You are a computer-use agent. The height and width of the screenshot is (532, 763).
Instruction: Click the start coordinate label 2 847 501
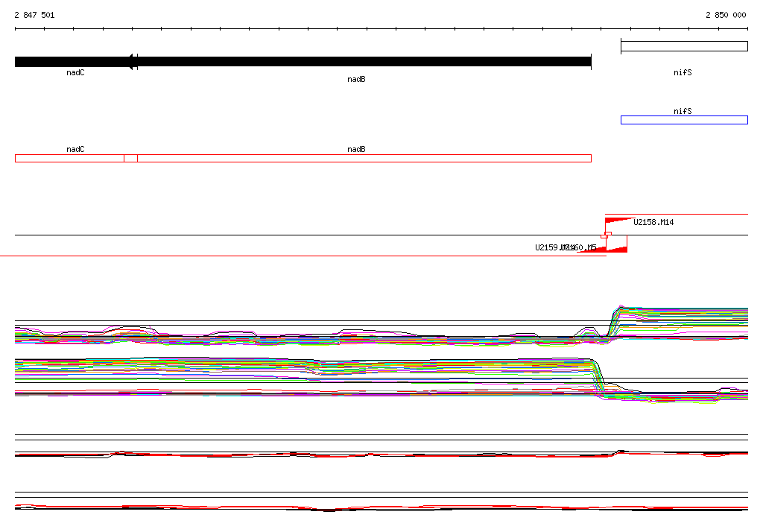pos(34,15)
